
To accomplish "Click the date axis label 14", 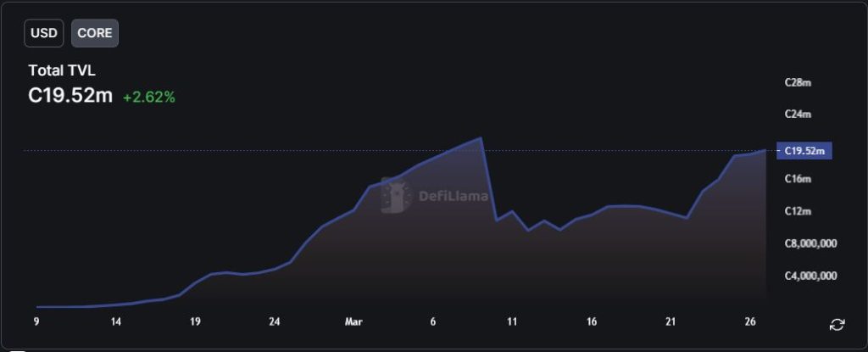I will (116, 322).
